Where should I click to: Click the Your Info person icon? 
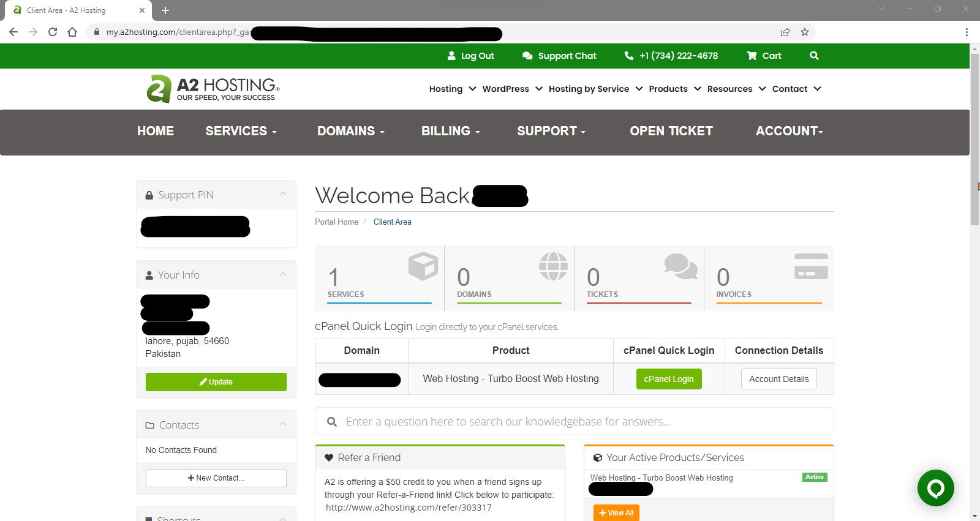(149, 275)
